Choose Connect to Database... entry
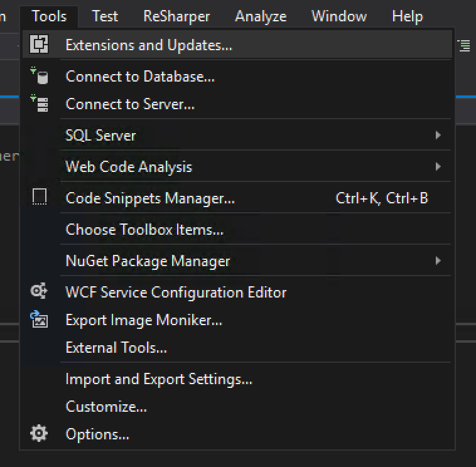Screen dimensions: 476x467 pyautogui.click(x=237, y=76)
